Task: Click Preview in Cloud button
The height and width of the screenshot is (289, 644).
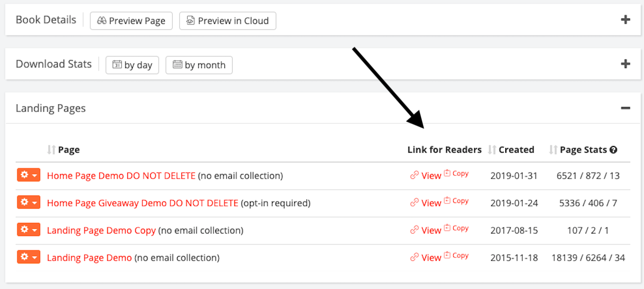Action: tap(227, 20)
